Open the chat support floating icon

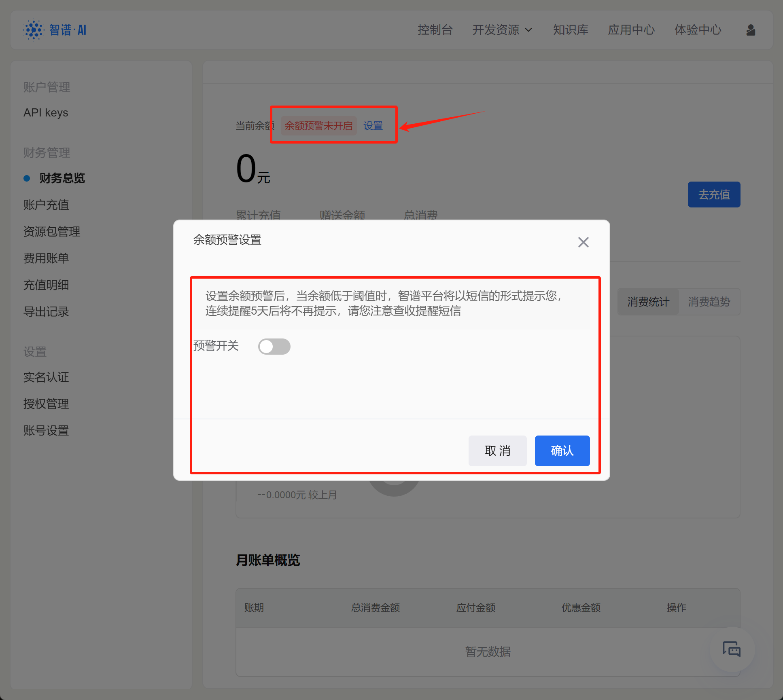pyautogui.click(x=732, y=649)
